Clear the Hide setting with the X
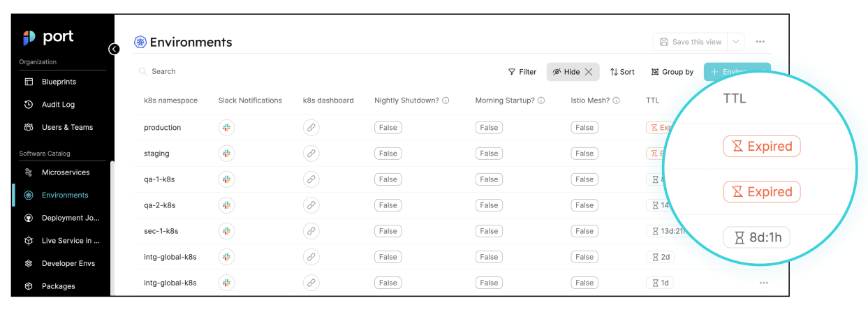 pos(589,72)
